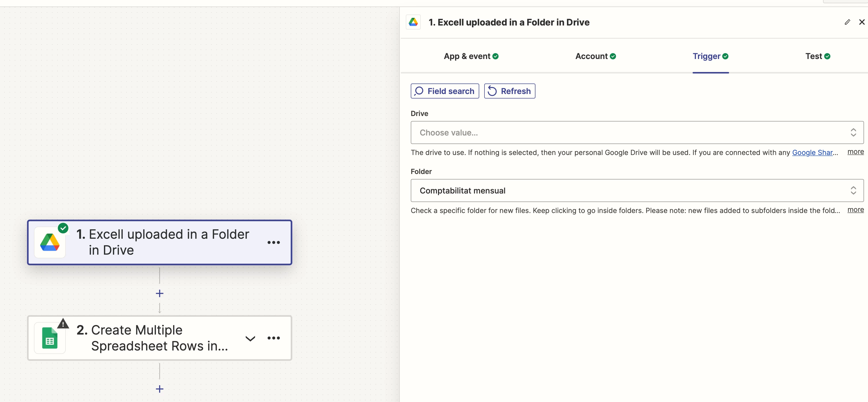Open the Drive dropdown field
This screenshot has height=402, width=868.
pyautogui.click(x=637, y=132)
